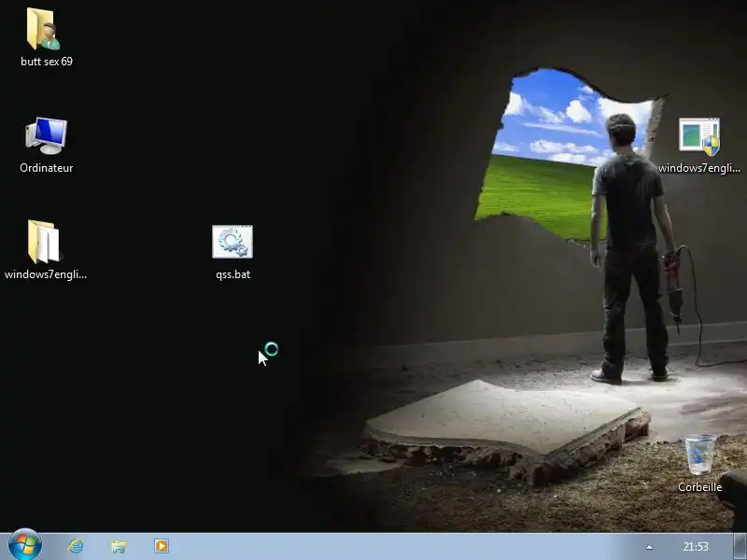Screen dimensions: 747x560
Task: Click the Corbeille label text
Action: pos(699,487)
